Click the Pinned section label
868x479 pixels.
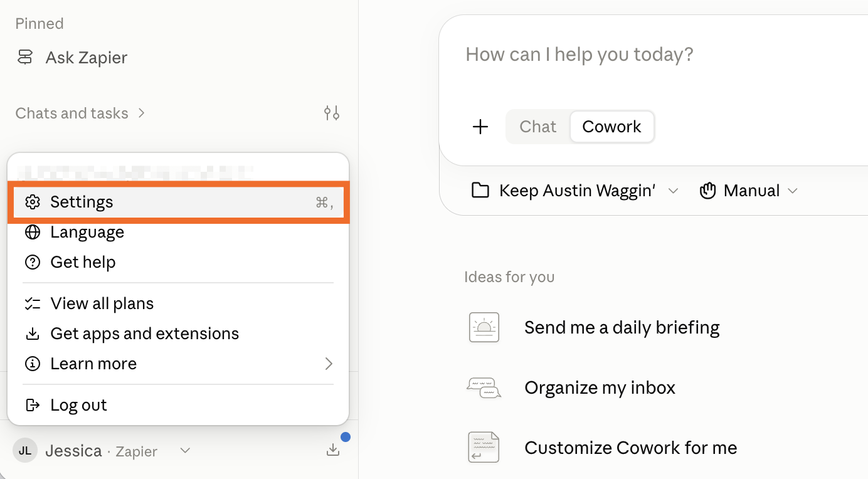pos(40,24)
